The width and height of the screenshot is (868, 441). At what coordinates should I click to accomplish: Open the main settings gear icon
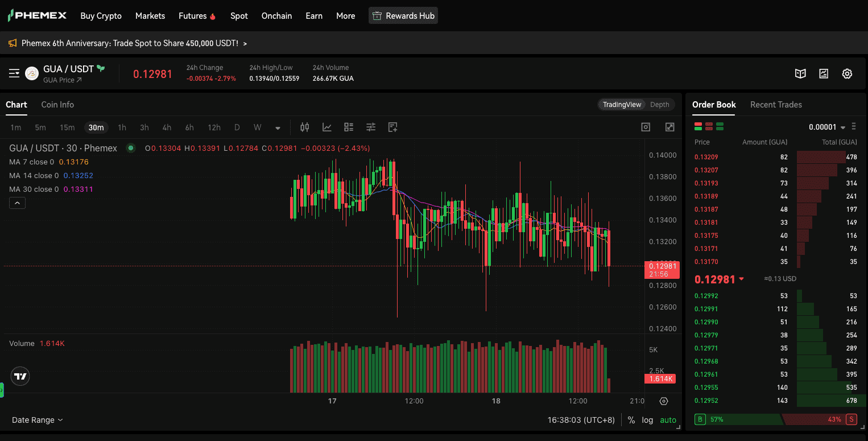(x=847, y=73)
